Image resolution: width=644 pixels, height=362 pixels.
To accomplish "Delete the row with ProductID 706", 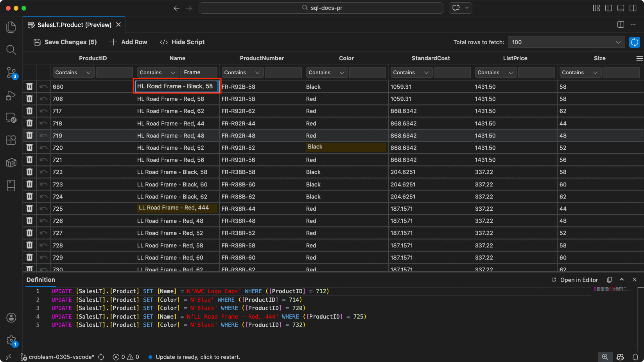I will click(x=29, y=99).
